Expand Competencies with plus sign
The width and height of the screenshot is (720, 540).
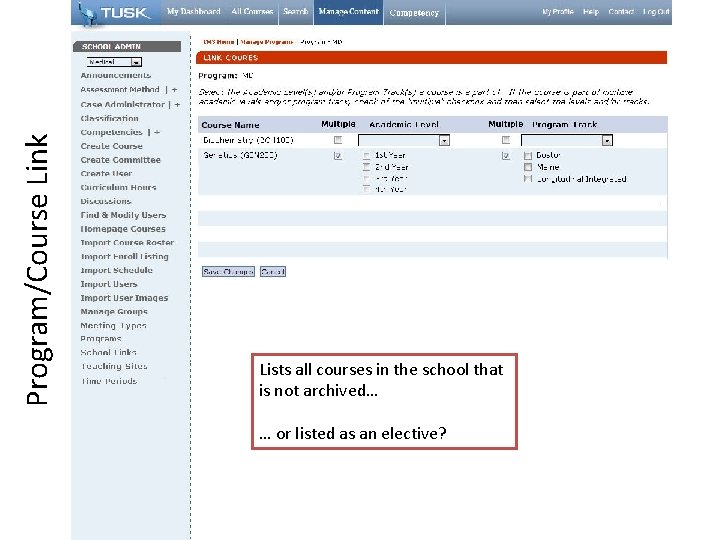pos(157,132)
